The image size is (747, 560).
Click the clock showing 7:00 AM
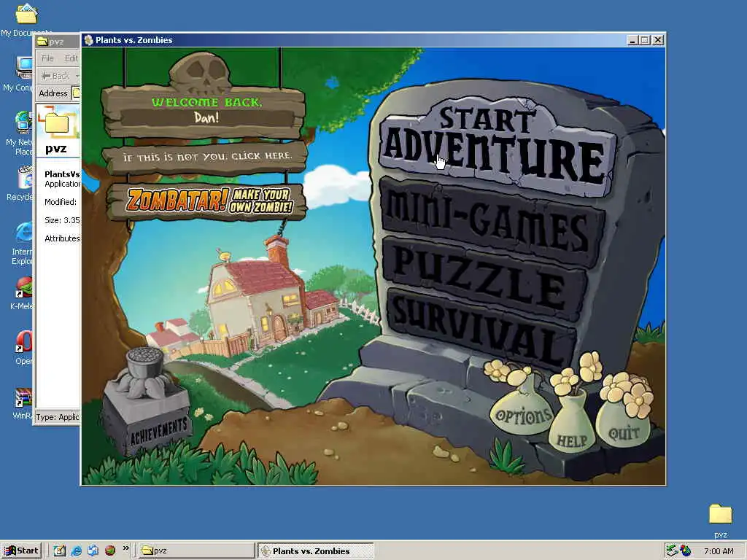click(x=719, y=551)
